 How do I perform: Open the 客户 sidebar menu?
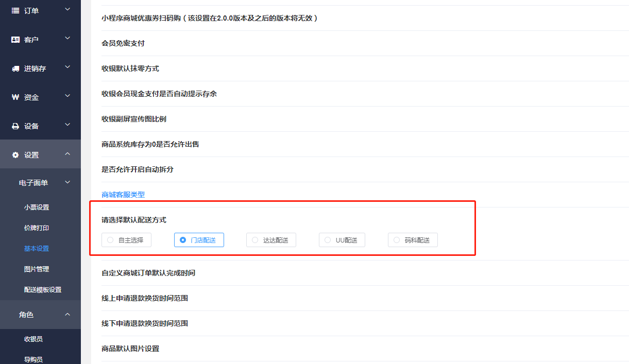pos(40,40)
